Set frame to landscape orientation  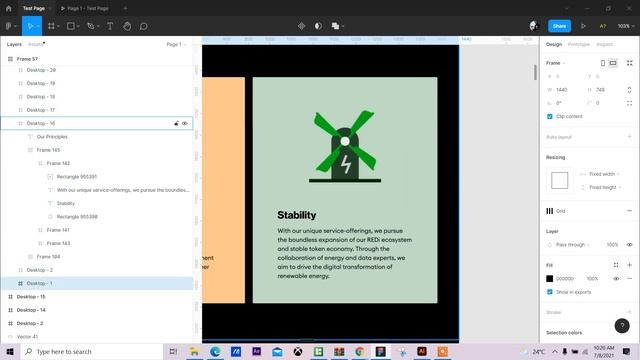[613, 63]
